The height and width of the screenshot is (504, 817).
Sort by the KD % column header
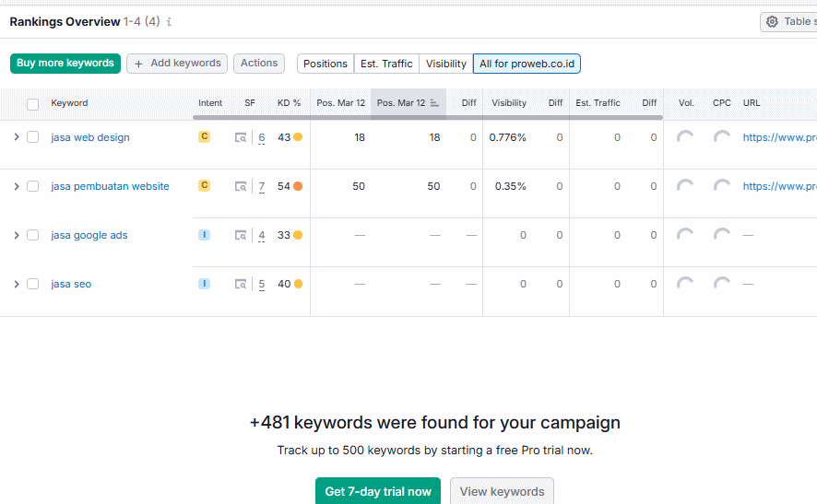click(x=289, y=103)
